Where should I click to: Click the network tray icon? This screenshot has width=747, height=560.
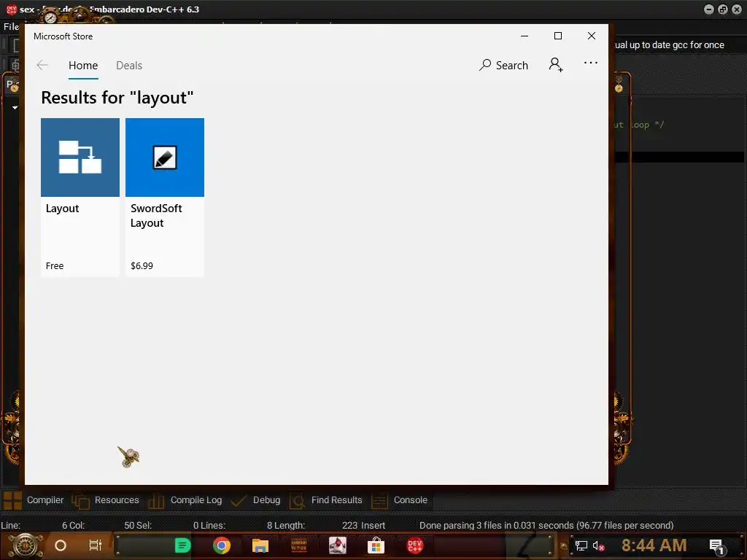(x=581, y=545)
